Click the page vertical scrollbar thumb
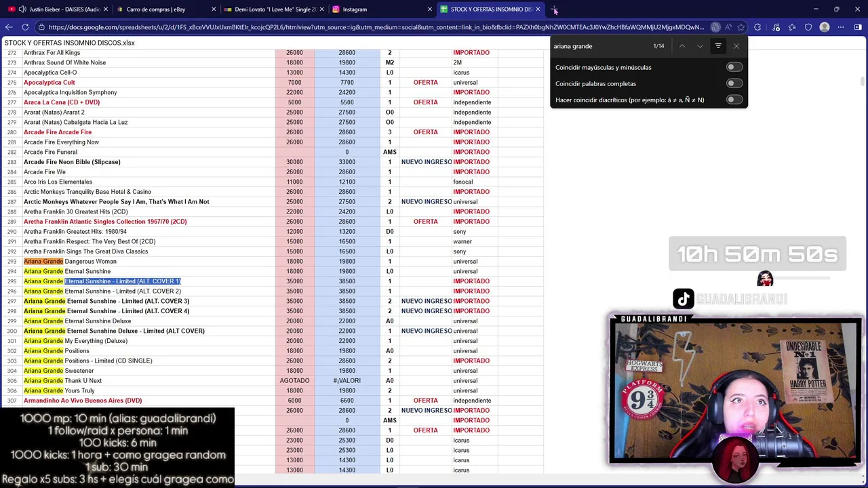 (x=864, y=82)
